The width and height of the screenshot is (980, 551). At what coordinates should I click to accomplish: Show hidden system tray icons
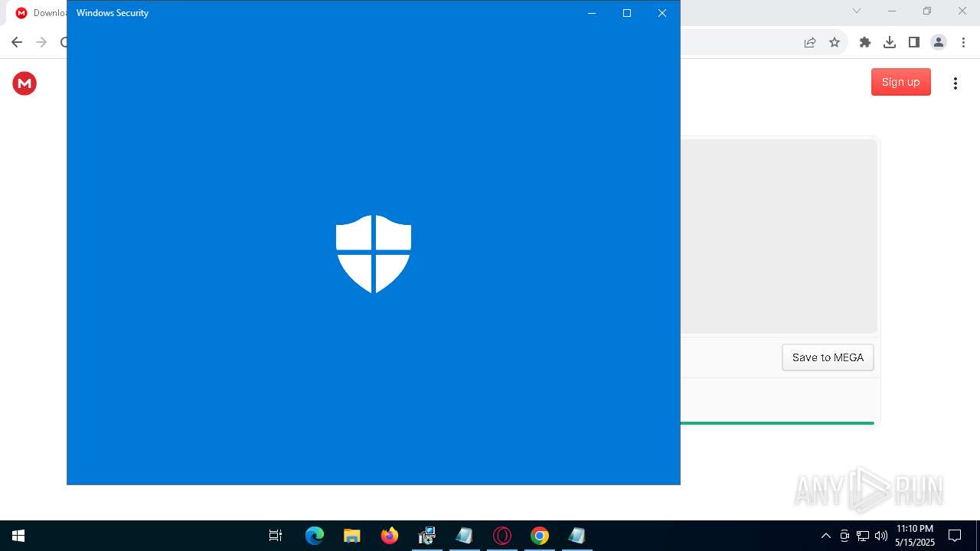pos(825,536)
